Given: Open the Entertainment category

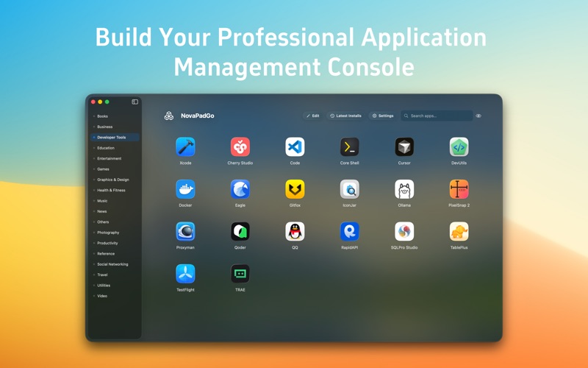Looking at the screenshot, I should 115,158.
